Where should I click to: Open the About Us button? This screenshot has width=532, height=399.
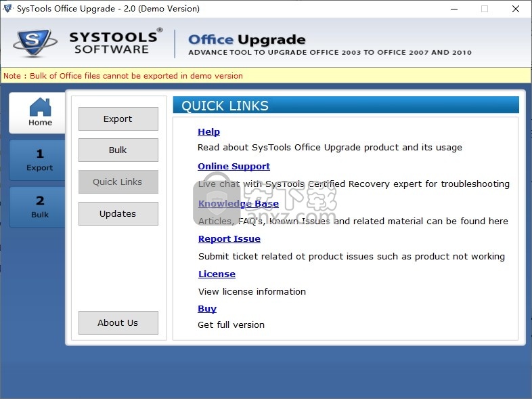[118, 322]
